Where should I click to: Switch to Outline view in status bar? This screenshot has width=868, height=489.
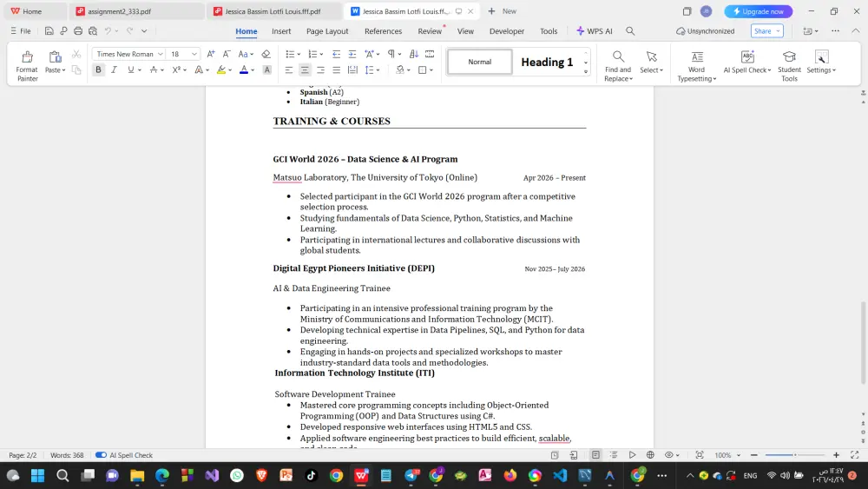tap(614, 454)
